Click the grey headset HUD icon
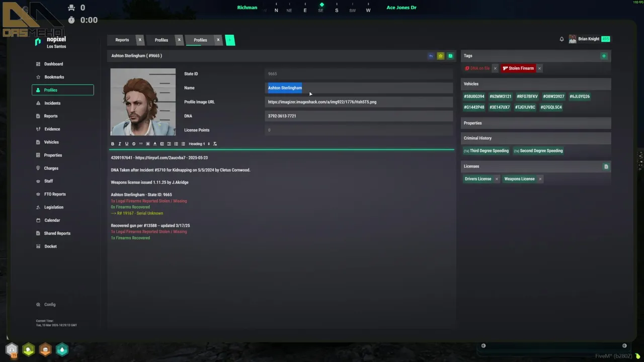 (12, 349)
